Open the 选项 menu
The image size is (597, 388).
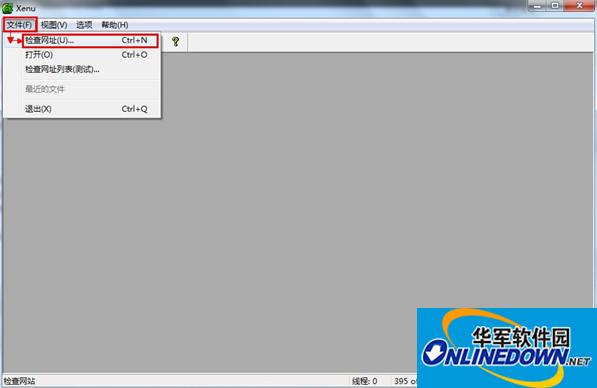[84, 25]
